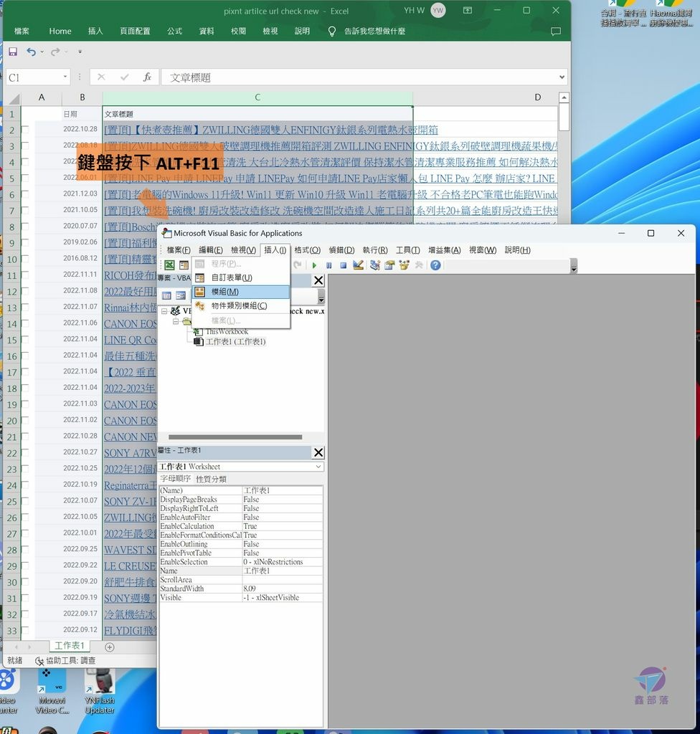Click the Save icon in Excel toolbar
The image size is (700, 734).
tap(13, 52)
